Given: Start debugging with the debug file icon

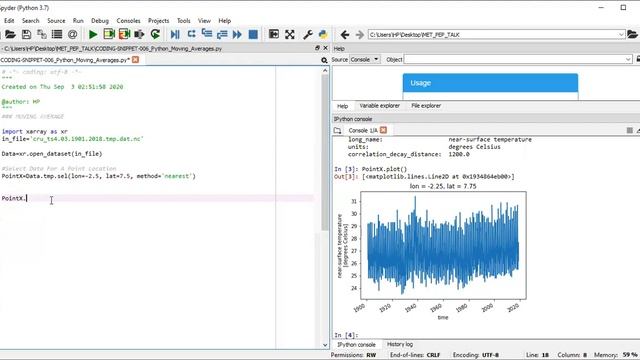Looking at the screenshot, I should [x=175, y=34].
